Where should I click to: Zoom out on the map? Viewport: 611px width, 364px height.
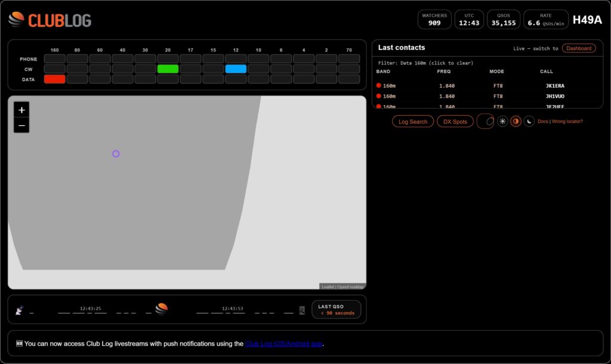[21, 125]
